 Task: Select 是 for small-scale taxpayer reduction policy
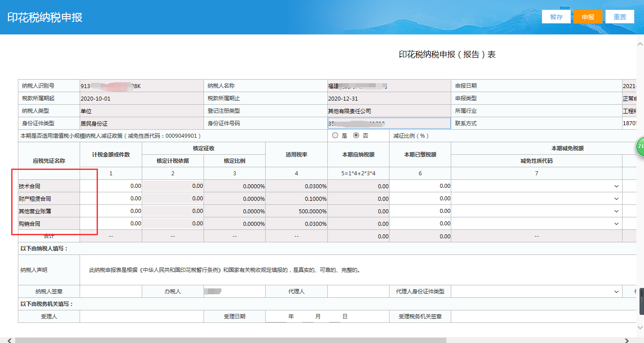pyautogui.click(x=335, y=136)
